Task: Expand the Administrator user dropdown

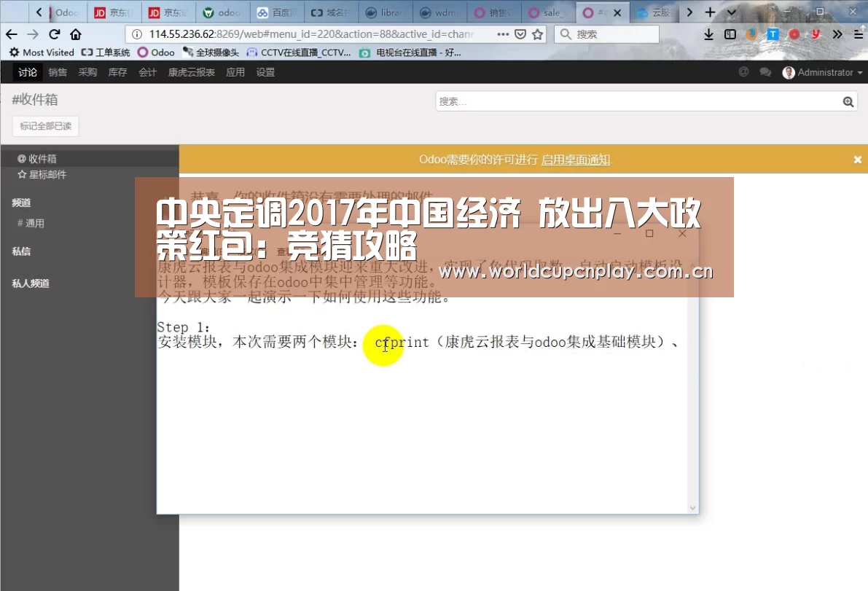Action: coord(822,72)
